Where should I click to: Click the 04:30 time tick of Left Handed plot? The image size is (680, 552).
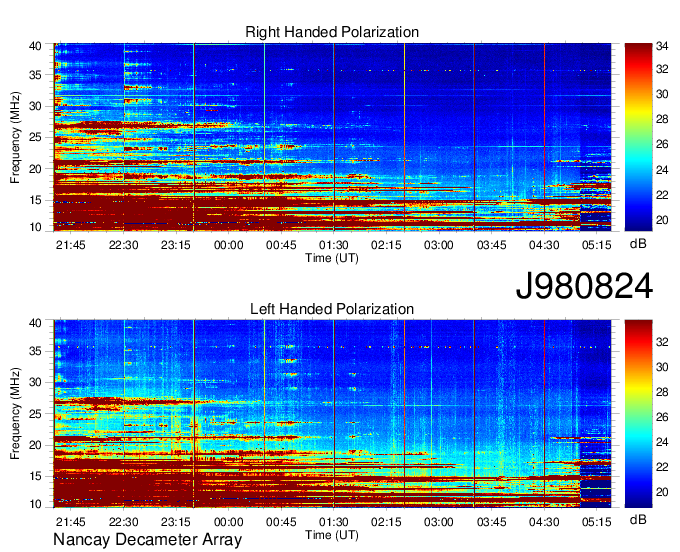click(x=544, y=522)
